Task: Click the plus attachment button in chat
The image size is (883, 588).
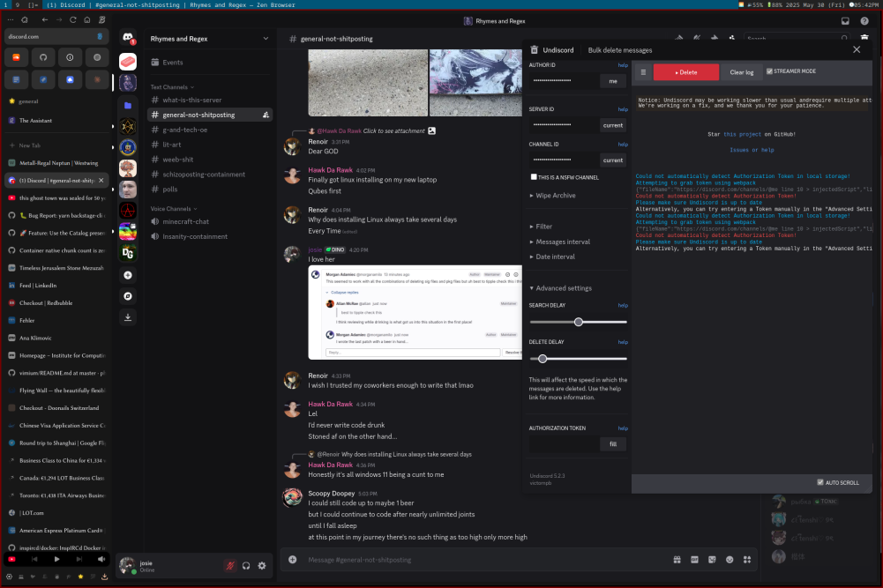Action: pos(293,560)
